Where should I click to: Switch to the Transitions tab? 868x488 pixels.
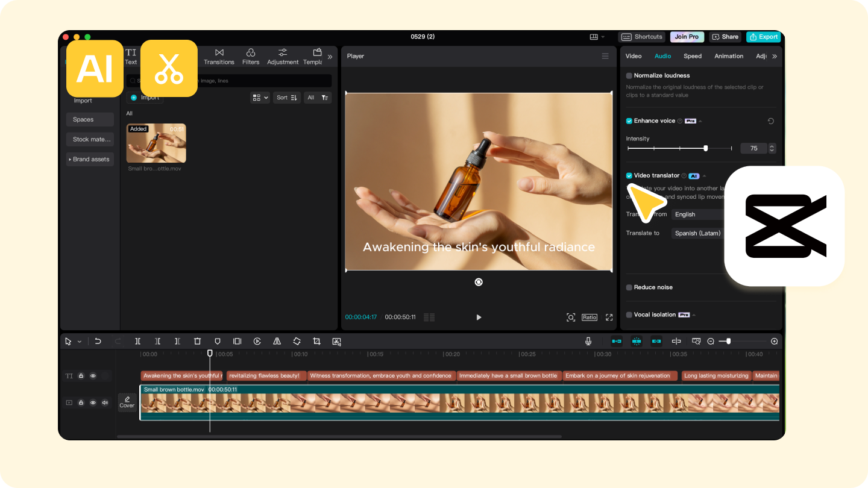pyautogui.click(x=219, y=57)
